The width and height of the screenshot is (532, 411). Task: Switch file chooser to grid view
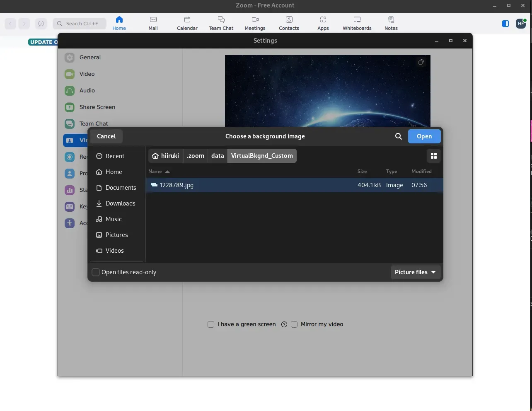[434, 156]
